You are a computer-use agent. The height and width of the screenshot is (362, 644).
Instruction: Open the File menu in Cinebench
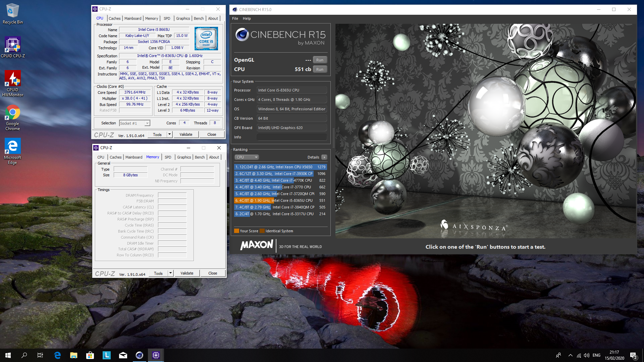[x=235, y=18]
